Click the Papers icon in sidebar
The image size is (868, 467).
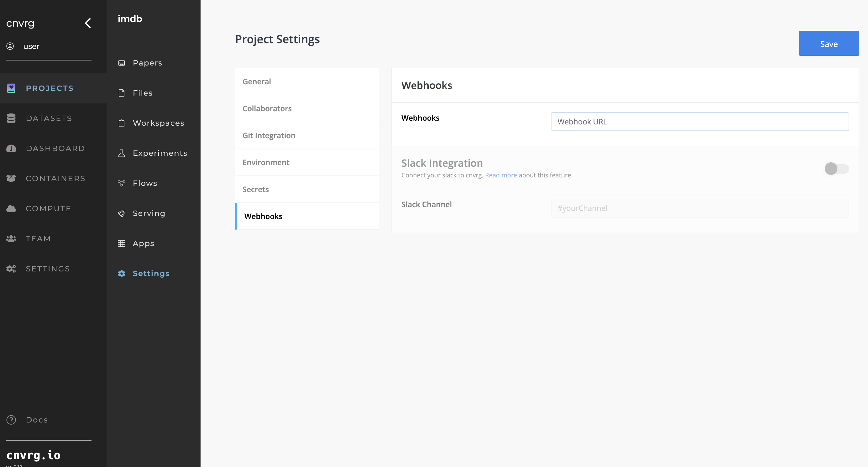click(x=121, y=63)
